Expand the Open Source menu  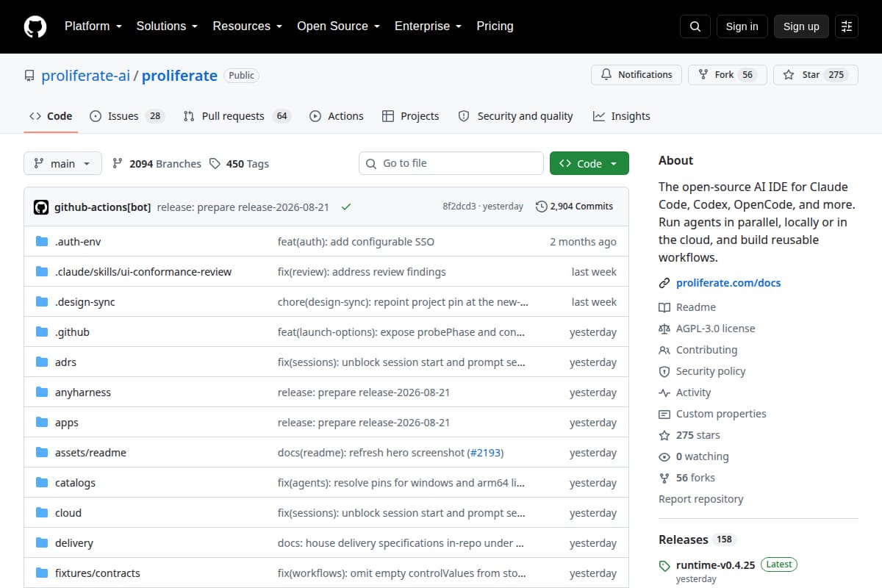[338, 26]
